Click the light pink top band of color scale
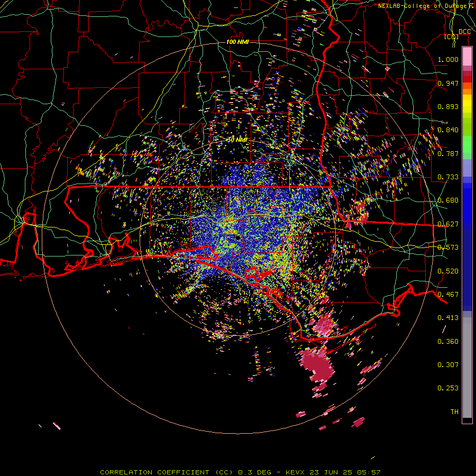The image size is (476, 476). 467,56
